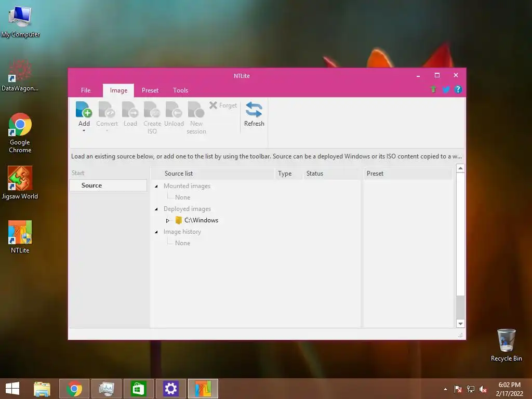
Task: Open the DataWagon desktop shortcut
Action: (x=20, y=76)
